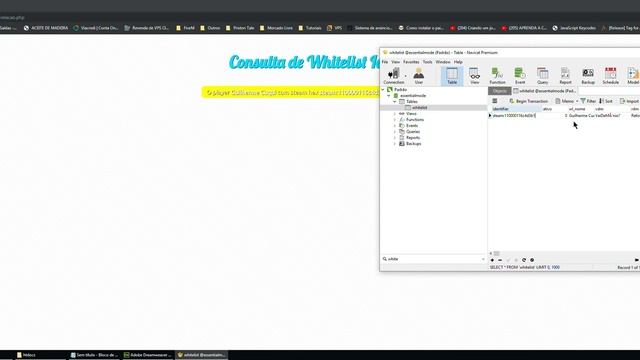
Task: Expand the Queries tree node
Action: pyautogui.click(x=395, y=131)
